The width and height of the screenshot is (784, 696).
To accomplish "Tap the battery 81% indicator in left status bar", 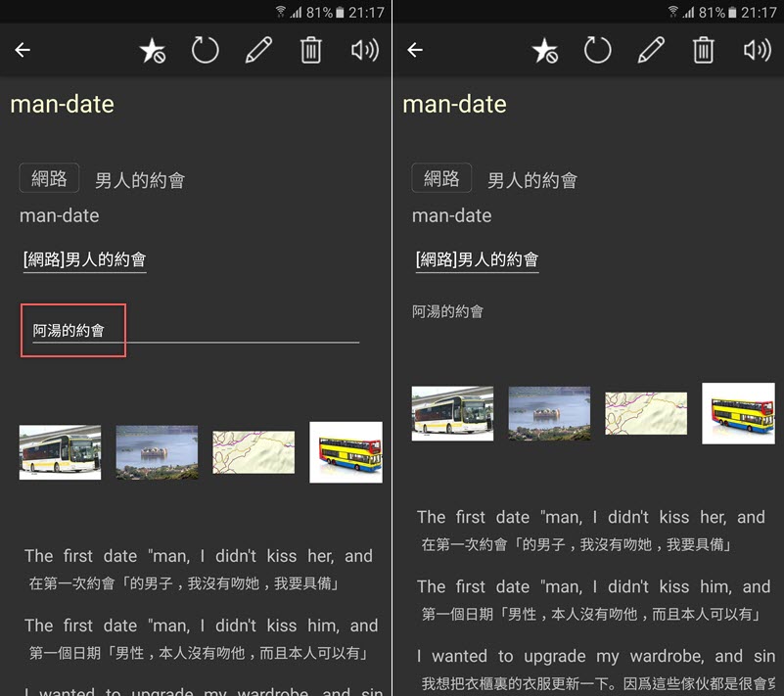I will [325, 12].
